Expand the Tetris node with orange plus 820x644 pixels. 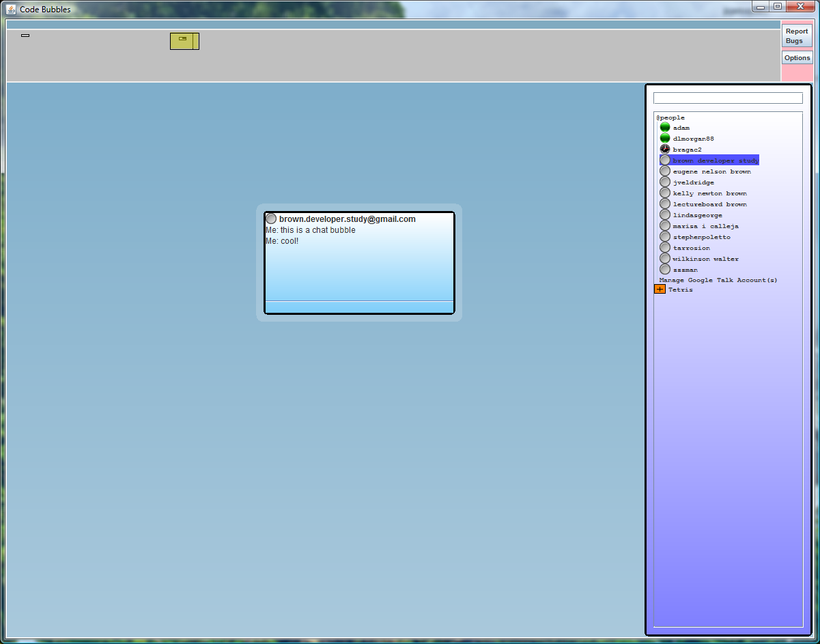660,290
